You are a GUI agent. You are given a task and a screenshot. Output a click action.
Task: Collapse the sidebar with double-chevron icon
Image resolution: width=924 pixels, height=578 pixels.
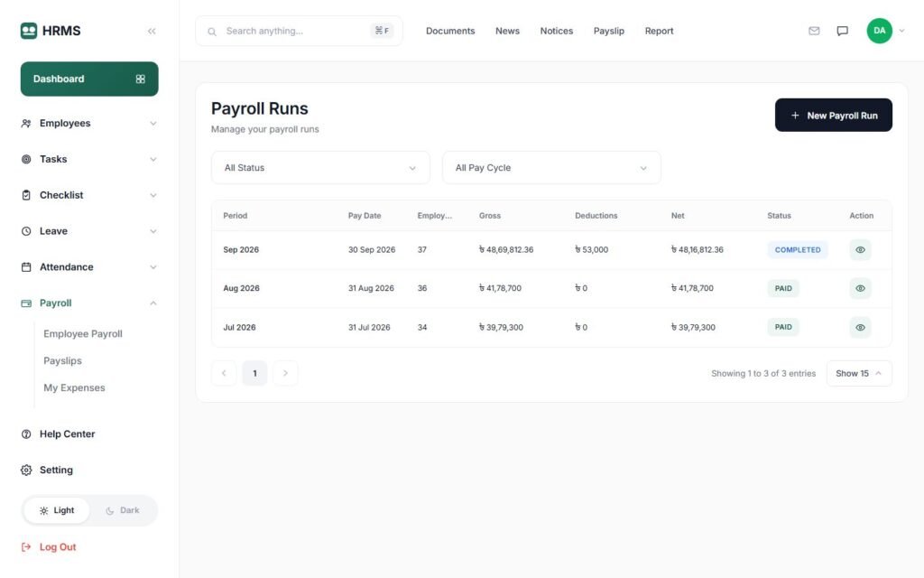click(152, 32)
